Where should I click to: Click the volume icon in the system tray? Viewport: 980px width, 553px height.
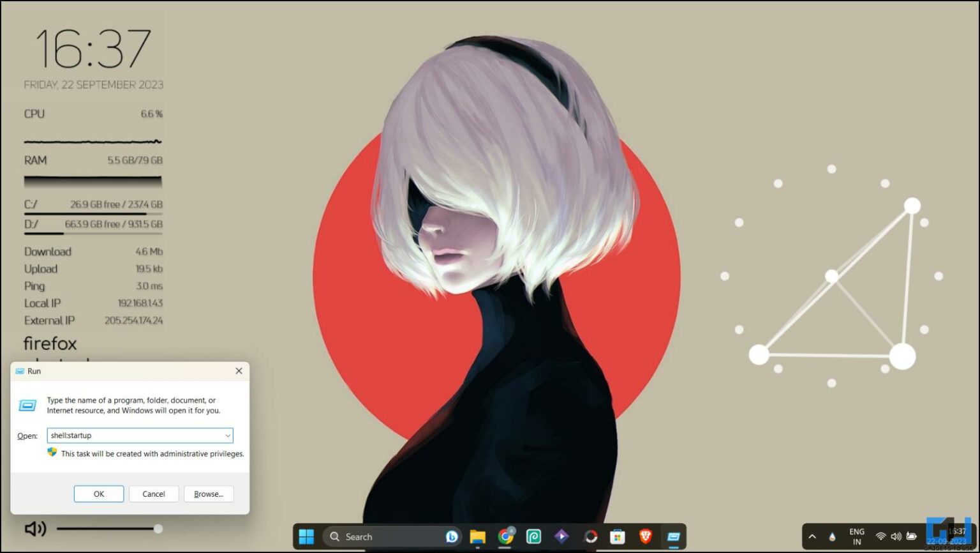(x=896, y=536)
